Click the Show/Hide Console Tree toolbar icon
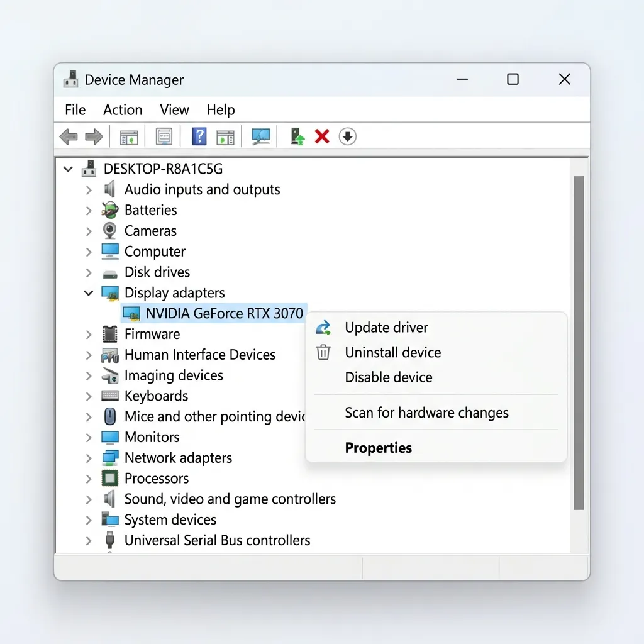This screenshot has height=644, width=644. click(129, 137)
